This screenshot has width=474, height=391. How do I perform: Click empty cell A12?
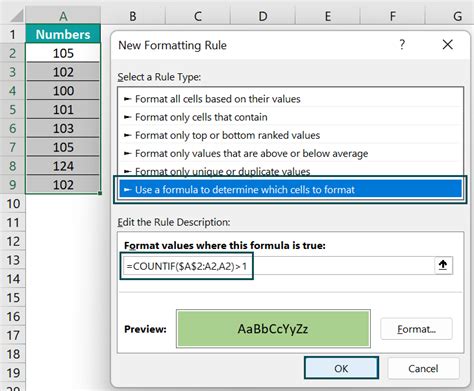point(63,241)
